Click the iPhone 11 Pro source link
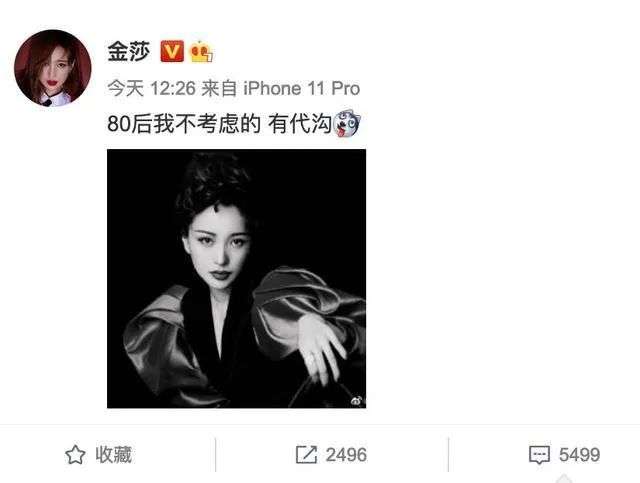Viewport: 640px width, 483px height. tap(301, 88)
